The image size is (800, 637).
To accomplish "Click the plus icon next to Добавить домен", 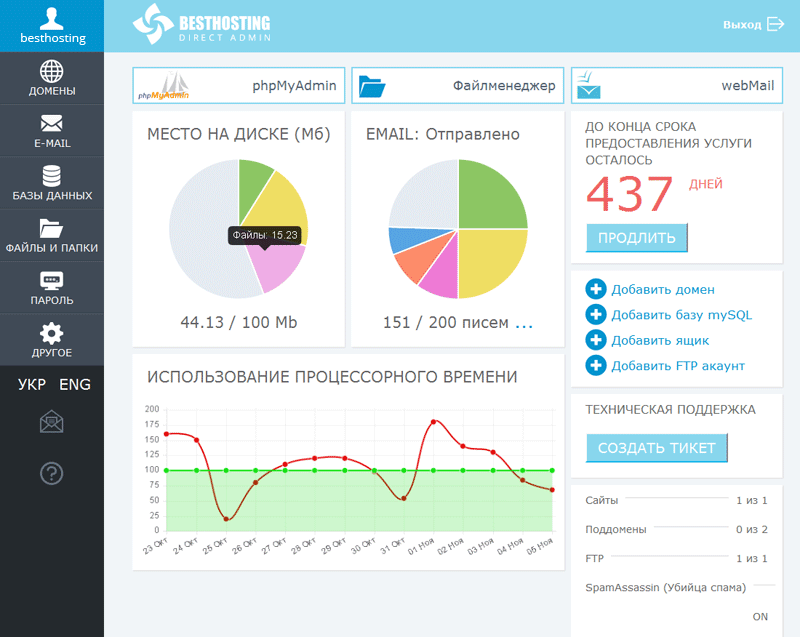I will point(596,289).
